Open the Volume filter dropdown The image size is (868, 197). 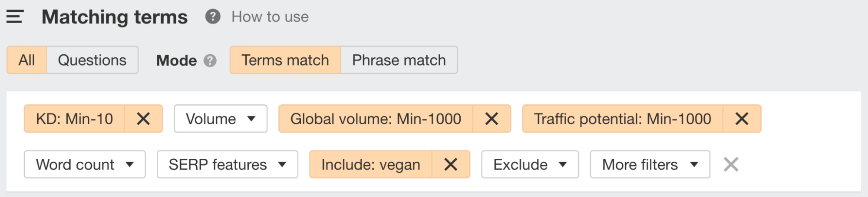(221, 119)
